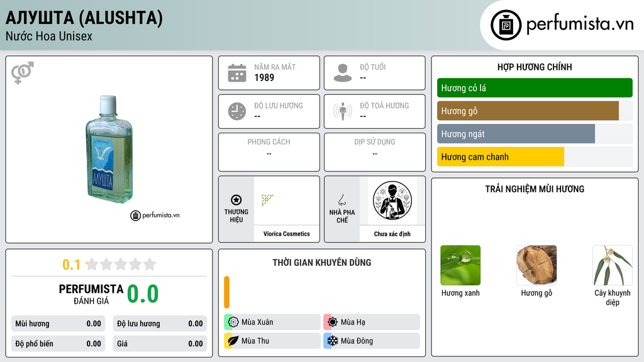Screen dimensions: 644x362
Task: Click the Mùa Hạ sun icon
Action: coord(333,322)
